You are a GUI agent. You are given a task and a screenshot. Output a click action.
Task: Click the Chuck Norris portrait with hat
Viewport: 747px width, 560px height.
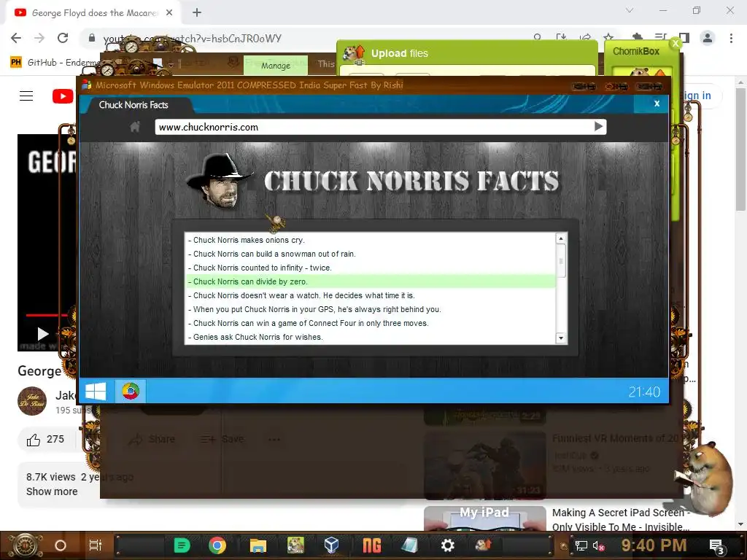[x=220, y=181]
